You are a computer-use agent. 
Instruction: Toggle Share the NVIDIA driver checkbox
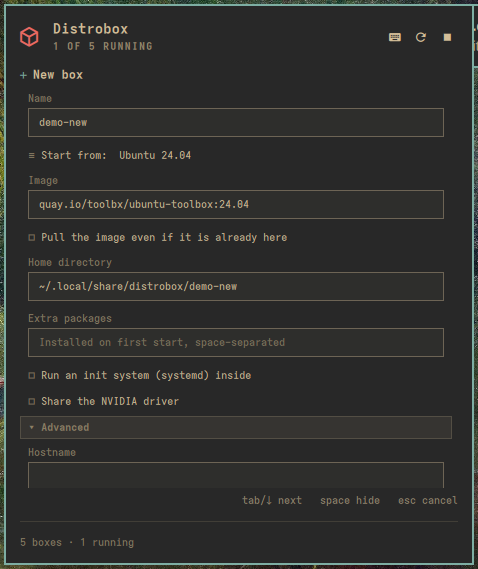point(32,401)
